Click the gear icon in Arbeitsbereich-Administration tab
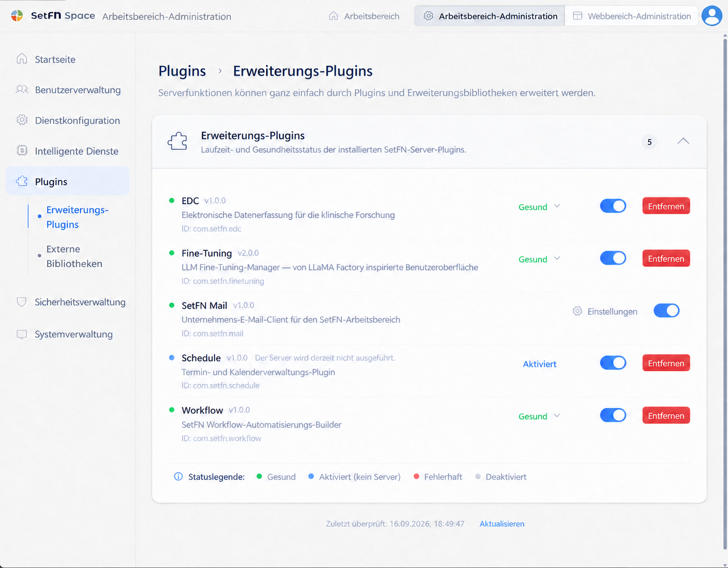728x568 pixels. coord(428,16)
